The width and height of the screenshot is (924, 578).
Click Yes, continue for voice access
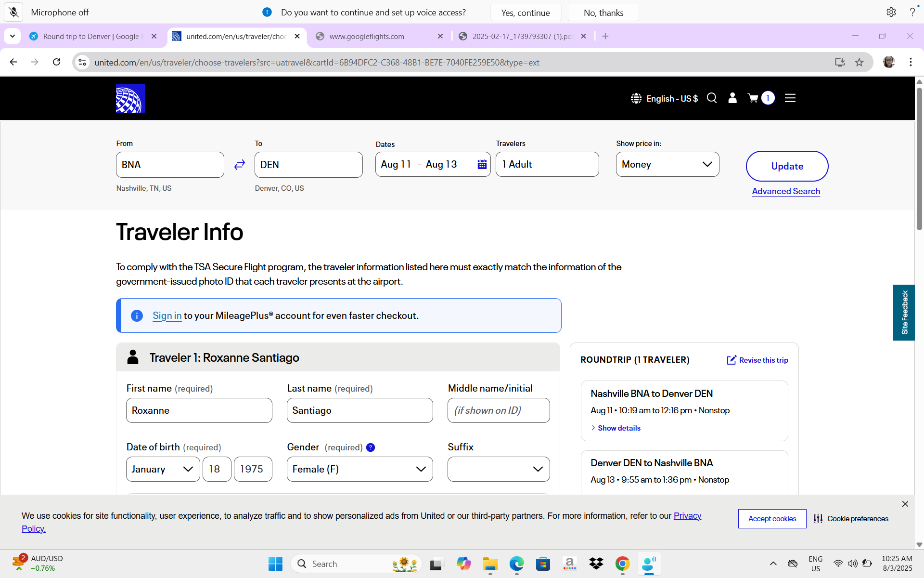coord(526,13)
